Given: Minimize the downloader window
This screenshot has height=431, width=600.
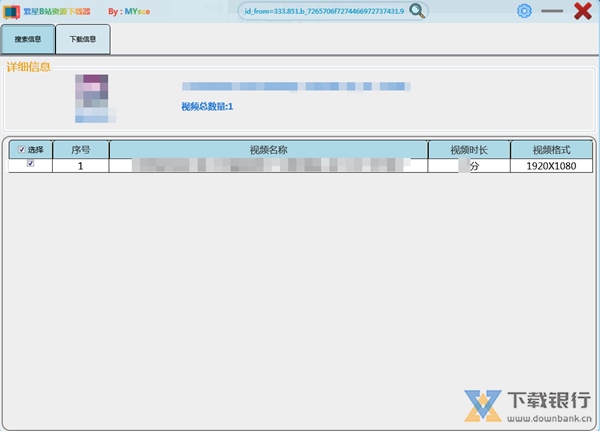Looking at the screenshot, I should pos(552,11).
